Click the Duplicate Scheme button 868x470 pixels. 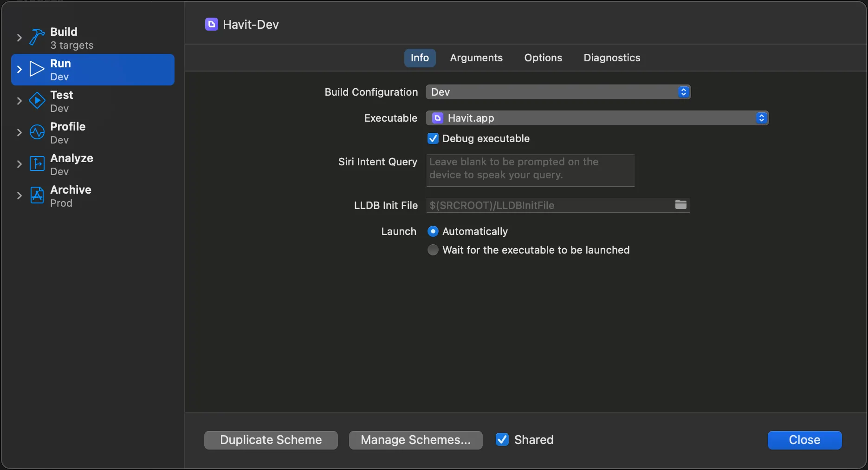(x=271, y=440)
